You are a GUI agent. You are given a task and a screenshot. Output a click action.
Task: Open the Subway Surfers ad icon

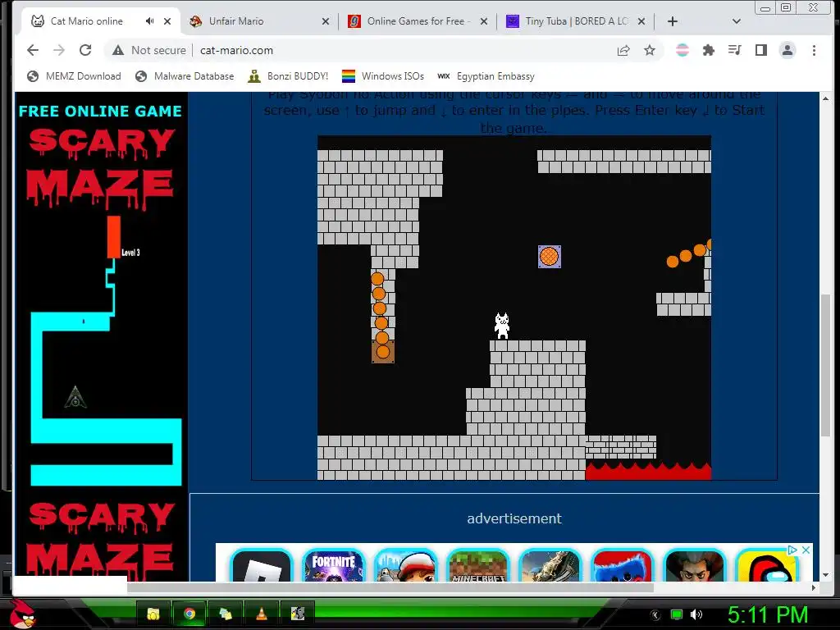click(x=406, y=566)
